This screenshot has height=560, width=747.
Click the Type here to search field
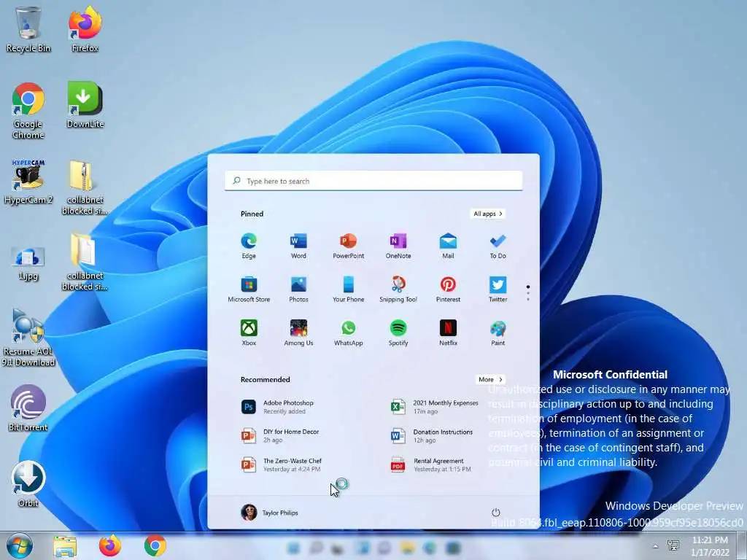pyautogui.click(x=373, y=181)
